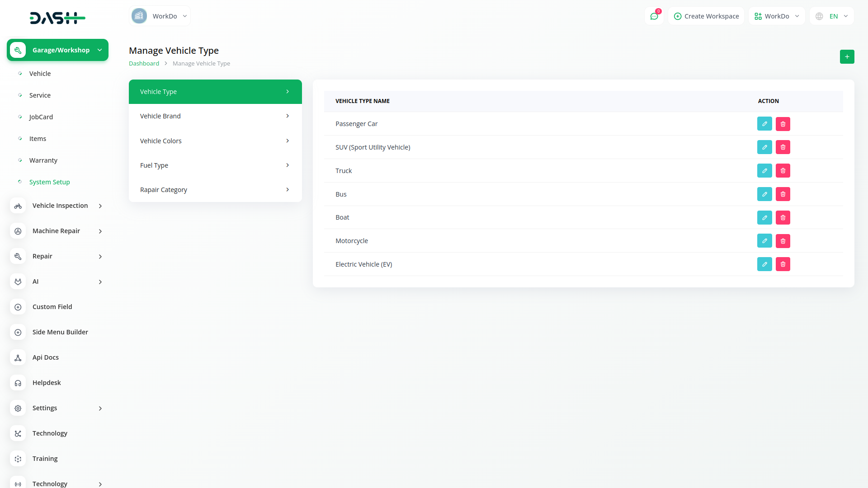Click the trash icon for Electric Vehicle (EV)

[783, 264]
